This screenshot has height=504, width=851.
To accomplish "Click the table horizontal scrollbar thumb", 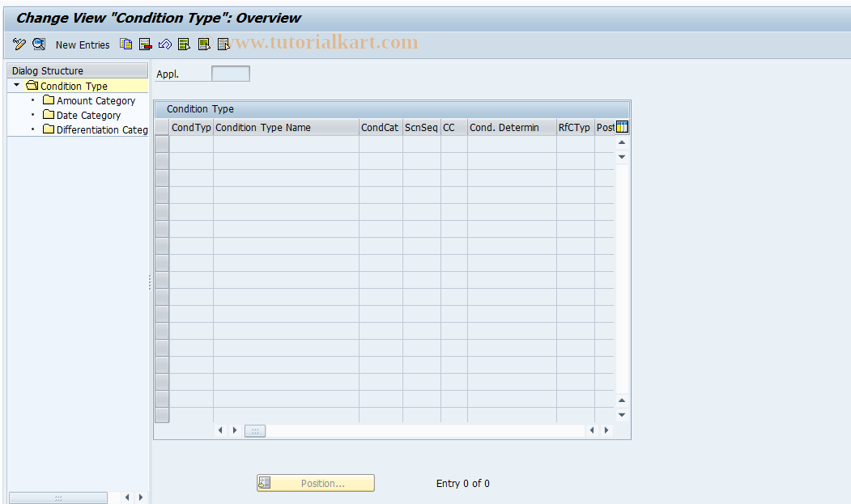I will [x=255, y=430].
